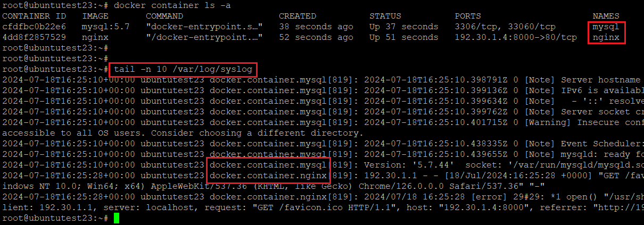Click the PORTS column header

click(467, 16)
